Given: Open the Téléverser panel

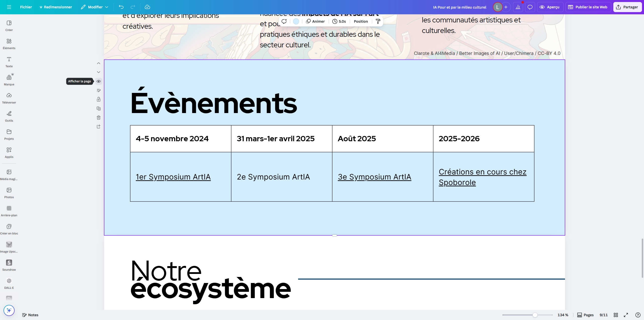Looking at the screenshot, I should pos(9,98).
